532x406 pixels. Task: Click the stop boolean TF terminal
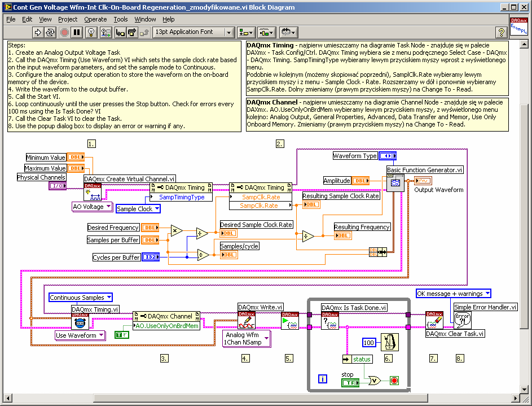point(350,383)
